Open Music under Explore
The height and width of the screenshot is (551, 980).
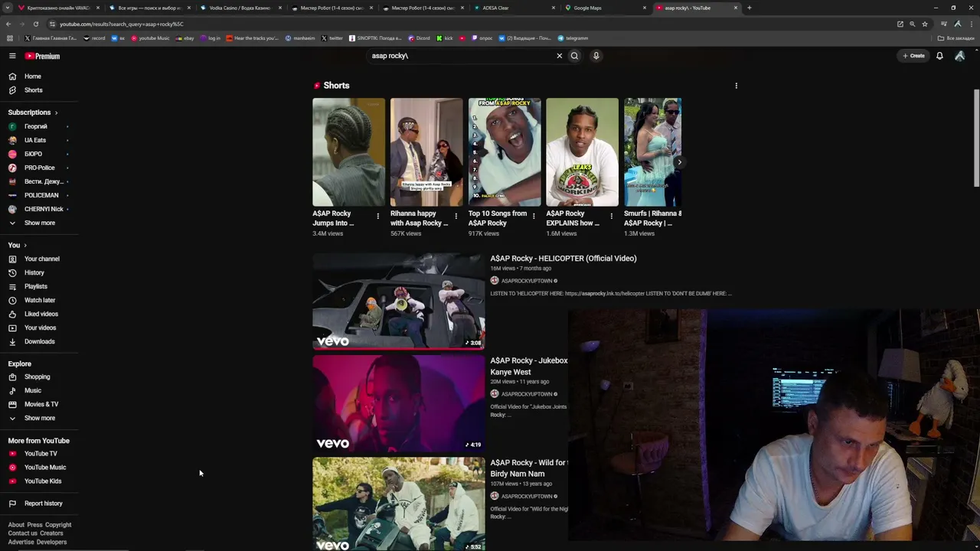click(x=32, y=390)
